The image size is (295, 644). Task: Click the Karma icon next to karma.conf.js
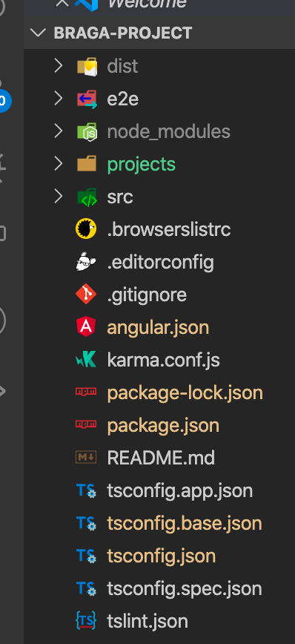(86, 360)
